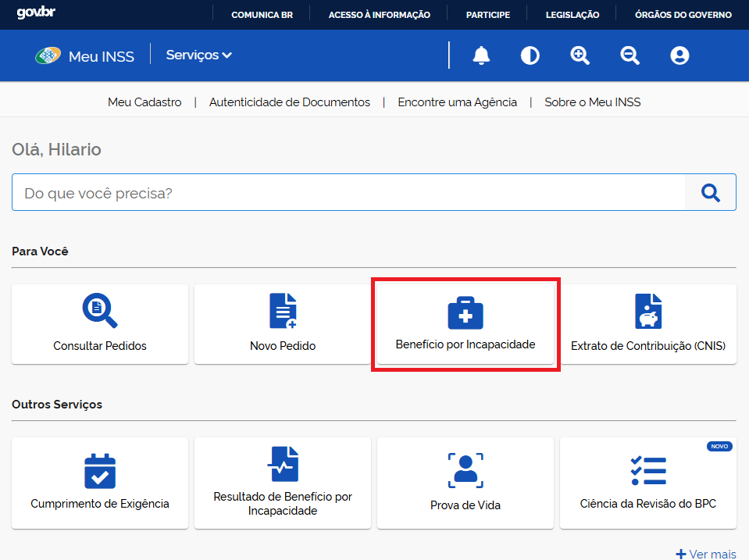Open Encontre uma Agência link
Image resolution: width=749 pixels, height=560 pixels.
457,102
